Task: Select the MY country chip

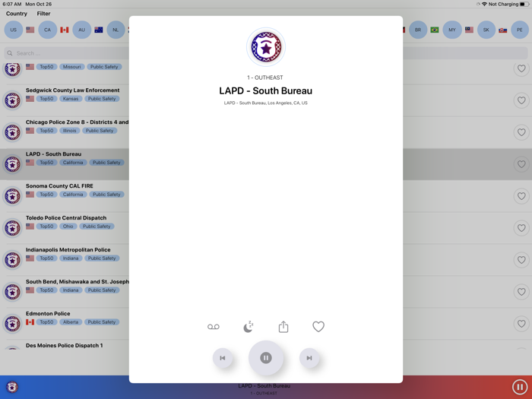Action: [452, 30]
